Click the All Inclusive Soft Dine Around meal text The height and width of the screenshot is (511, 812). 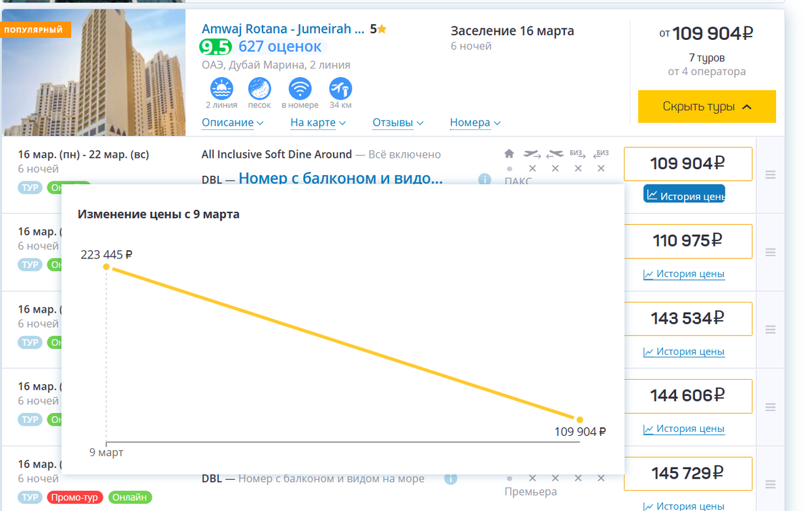coord(277,154)
